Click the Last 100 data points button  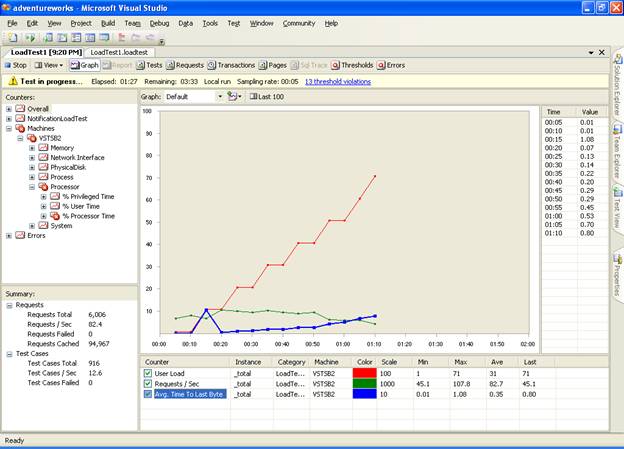click(267, 96)
